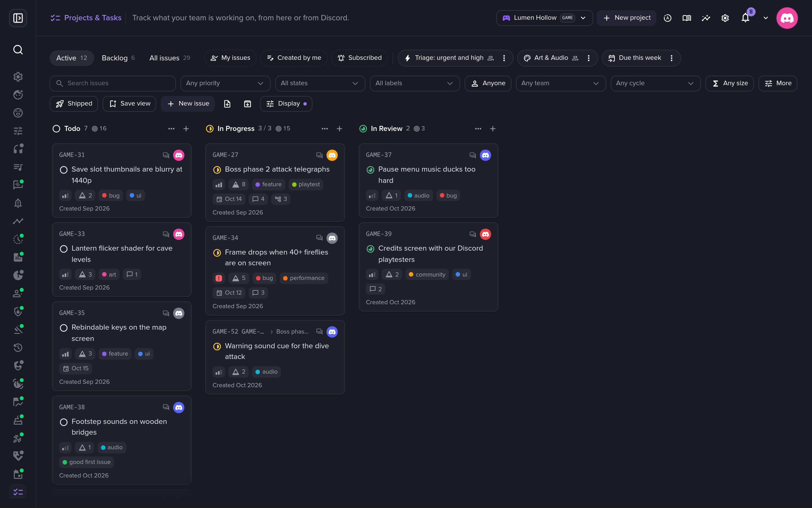Click the import file icon next to New issue
Viewport: 812px width, 508px height.
coord(227,104)
